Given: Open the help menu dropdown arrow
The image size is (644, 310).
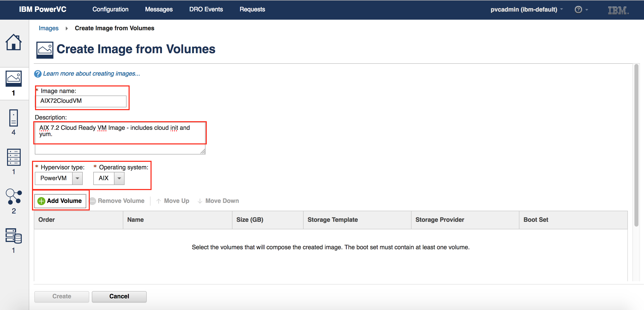Looking at the screenshot, I should coord(587,10).
